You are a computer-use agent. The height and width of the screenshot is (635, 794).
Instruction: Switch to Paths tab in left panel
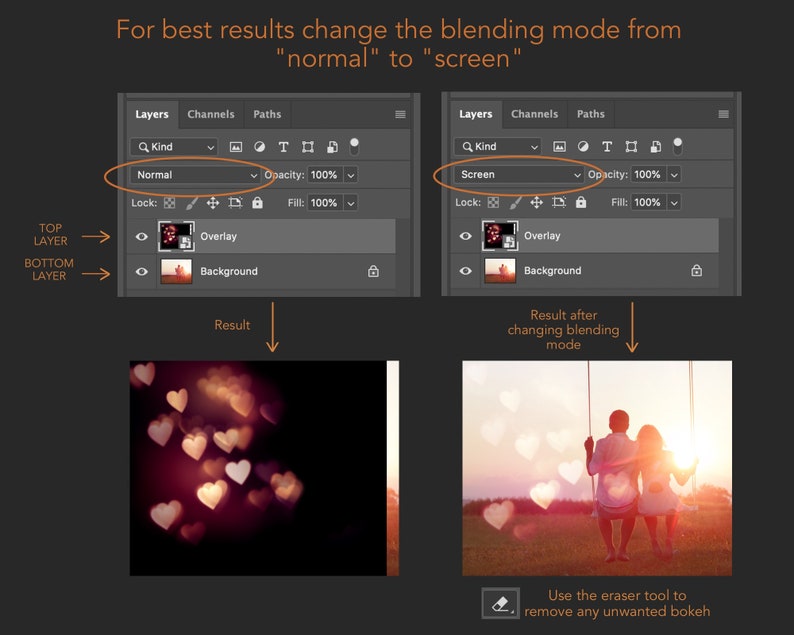267,114
